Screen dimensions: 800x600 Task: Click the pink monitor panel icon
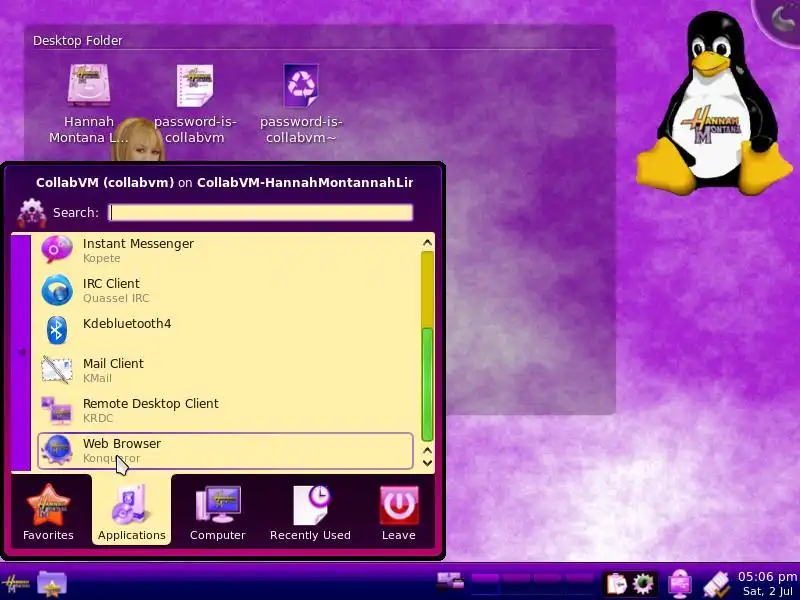tap(680, 584)
